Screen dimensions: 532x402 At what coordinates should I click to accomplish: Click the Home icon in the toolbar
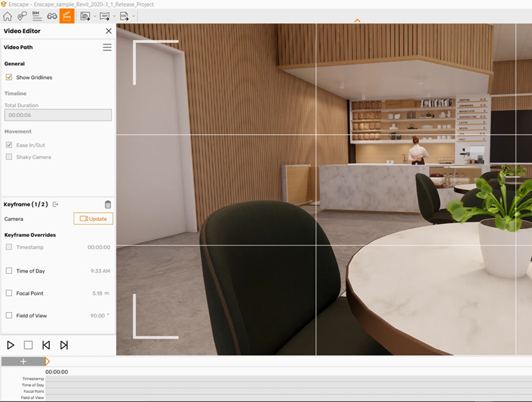tap(8, 16)
